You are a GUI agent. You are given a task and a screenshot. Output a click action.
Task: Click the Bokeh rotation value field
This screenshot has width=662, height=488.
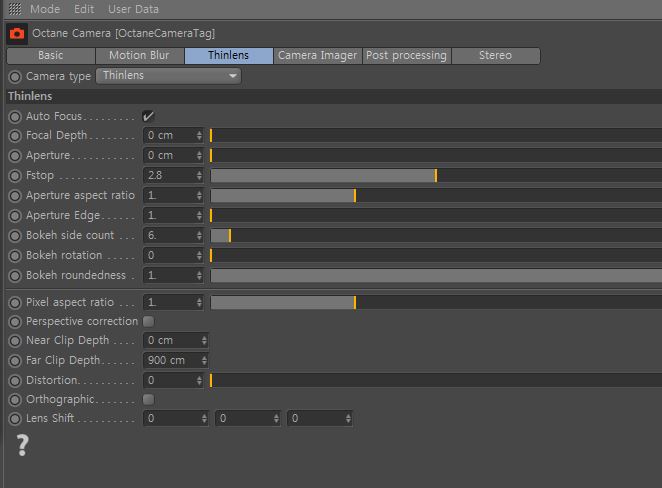click(174, 255)
